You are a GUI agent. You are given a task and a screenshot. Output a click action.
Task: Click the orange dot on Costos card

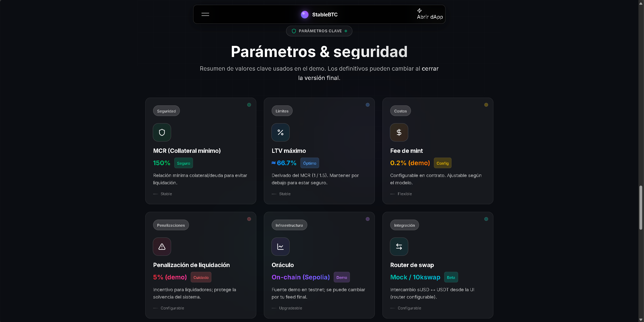pos(486,105)
